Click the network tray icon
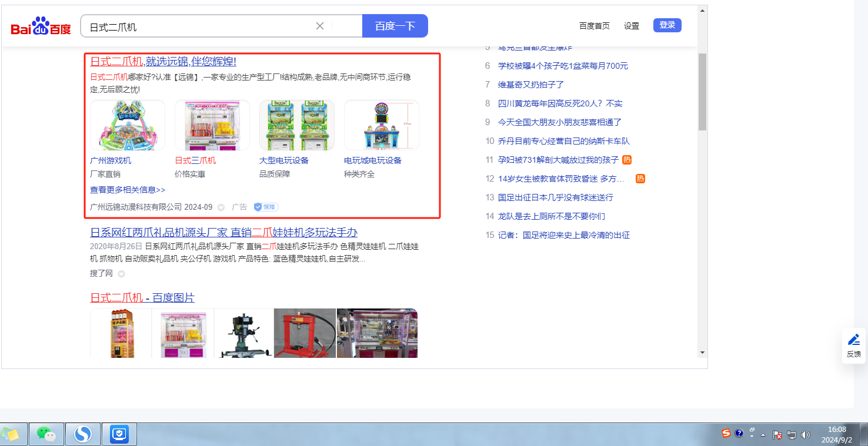This screenshot has height=446, width=868. pyautogui.click(x=792, y=435)
